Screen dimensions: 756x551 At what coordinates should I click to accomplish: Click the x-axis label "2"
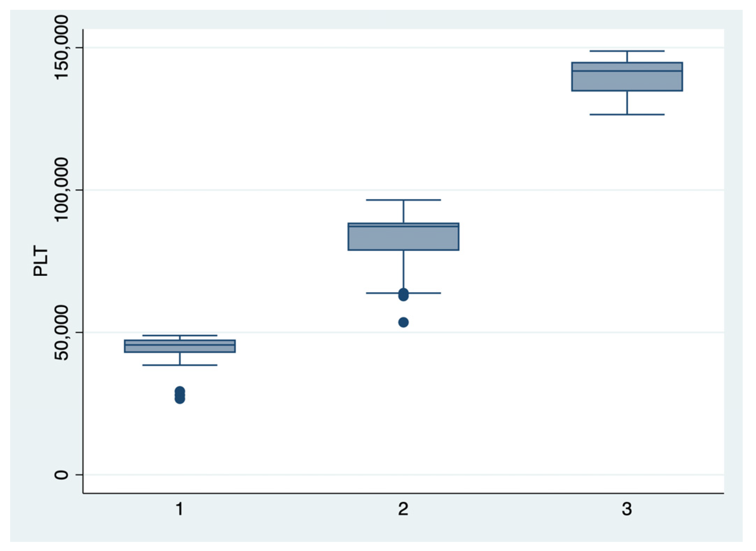click(x=403, y=509)
